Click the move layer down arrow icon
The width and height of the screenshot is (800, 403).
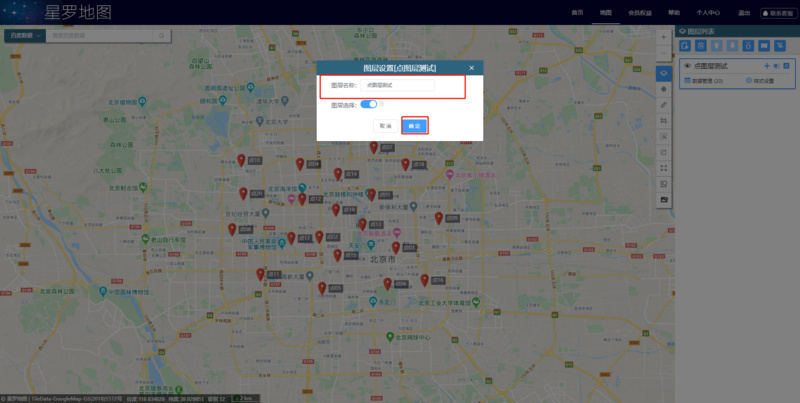click(733, 46)
